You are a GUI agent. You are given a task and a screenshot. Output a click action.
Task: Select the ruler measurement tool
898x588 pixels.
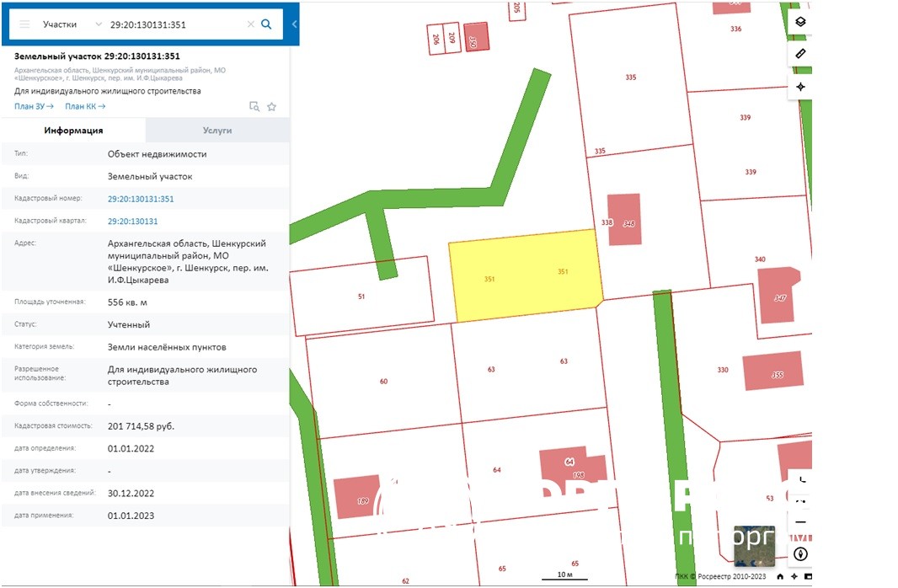coord(800,54)
